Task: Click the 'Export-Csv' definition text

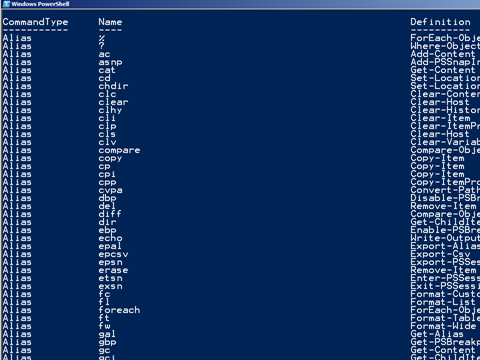Action: point(440,254)
